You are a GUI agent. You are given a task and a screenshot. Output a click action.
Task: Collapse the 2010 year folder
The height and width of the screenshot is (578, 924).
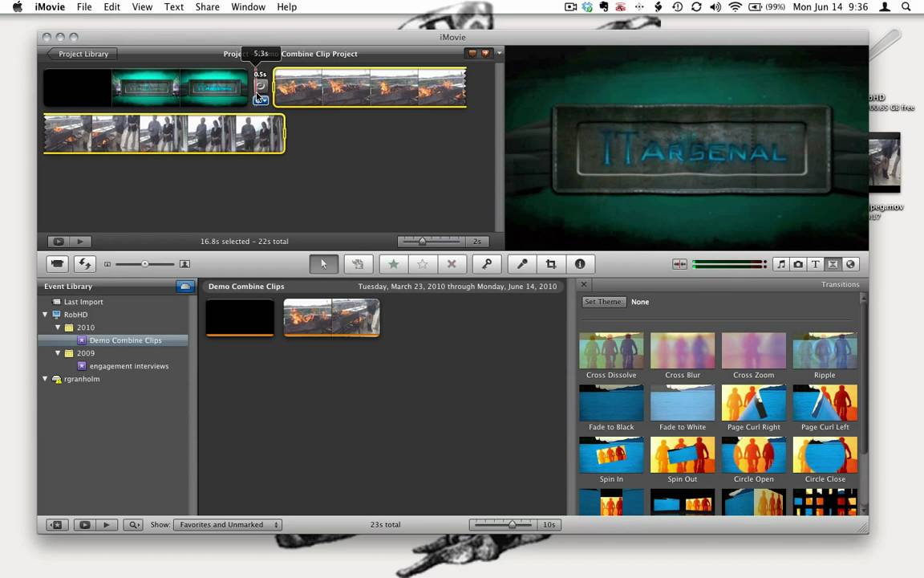(x=58, y=328)
